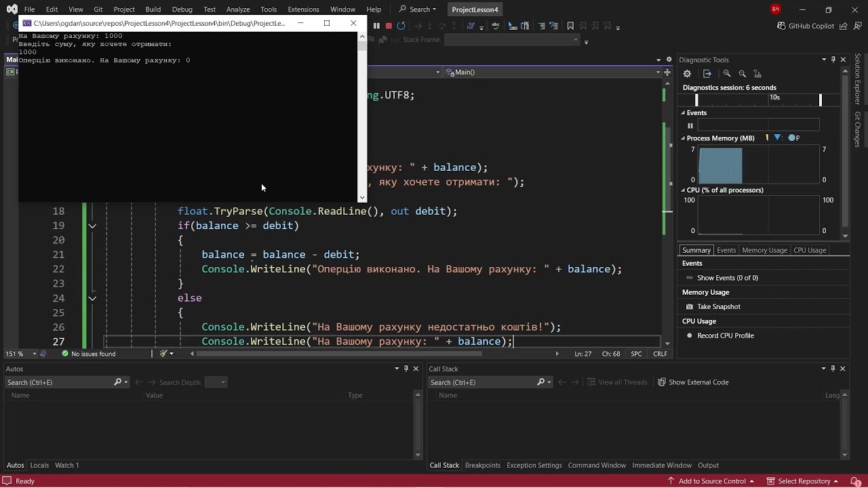Click Add to Source Control
This screenshot has width=868, height=488.
pos(711,481)
